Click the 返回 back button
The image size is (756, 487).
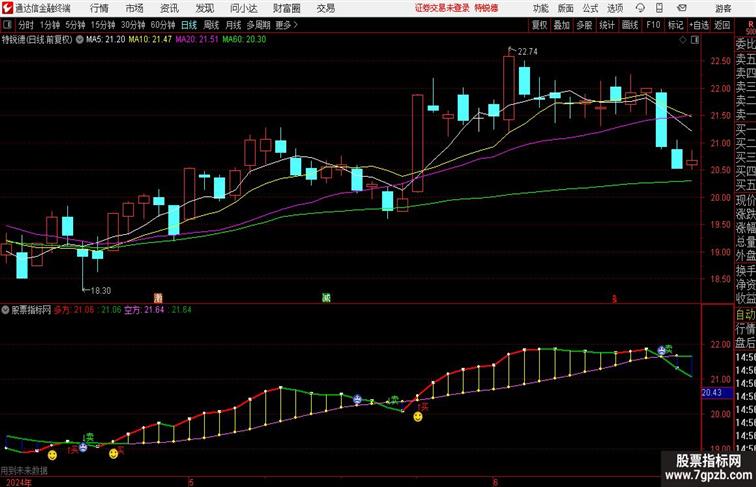[722, 25]
